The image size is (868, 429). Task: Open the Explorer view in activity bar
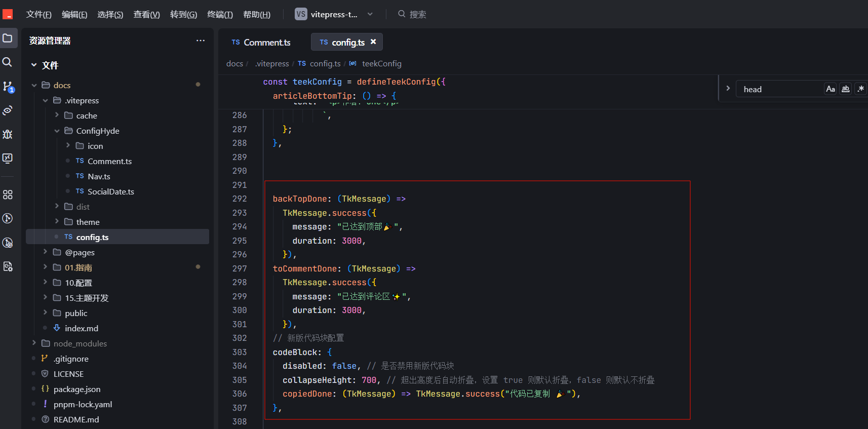pyautogui.click(x=8, y=38)
